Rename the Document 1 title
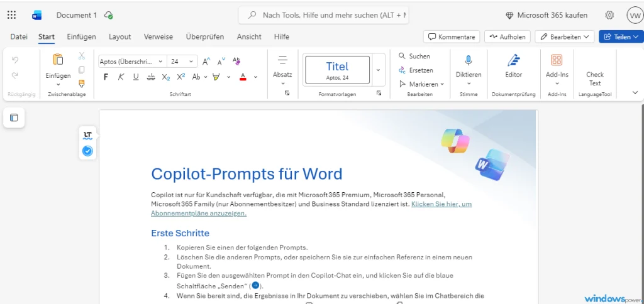This screenshot has height=304, width=644. [76, 15]
